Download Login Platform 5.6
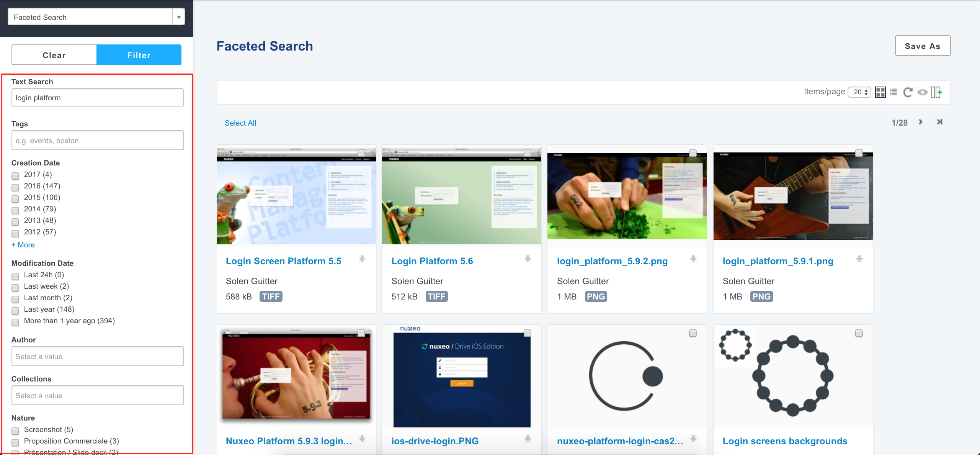 (528, 259)
